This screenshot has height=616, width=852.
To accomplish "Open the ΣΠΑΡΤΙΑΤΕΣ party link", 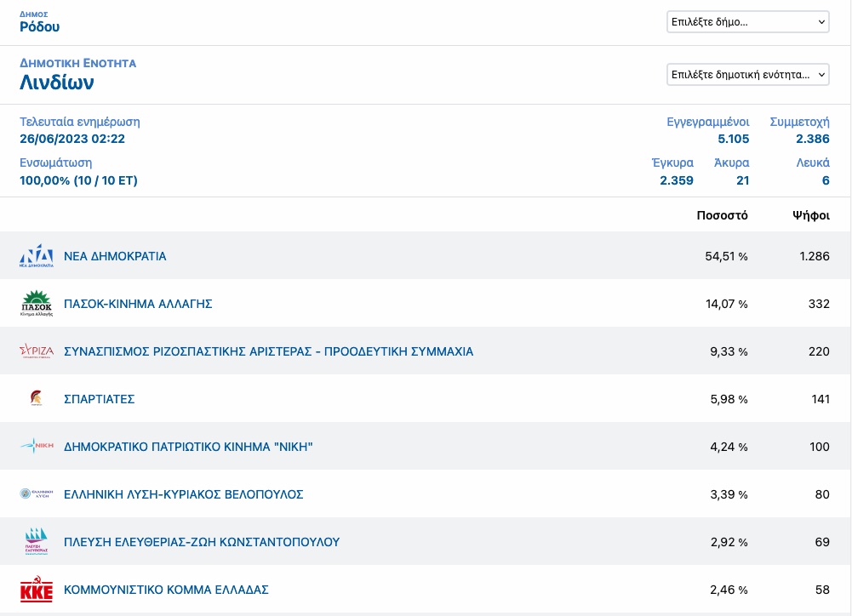I will 100,399.
